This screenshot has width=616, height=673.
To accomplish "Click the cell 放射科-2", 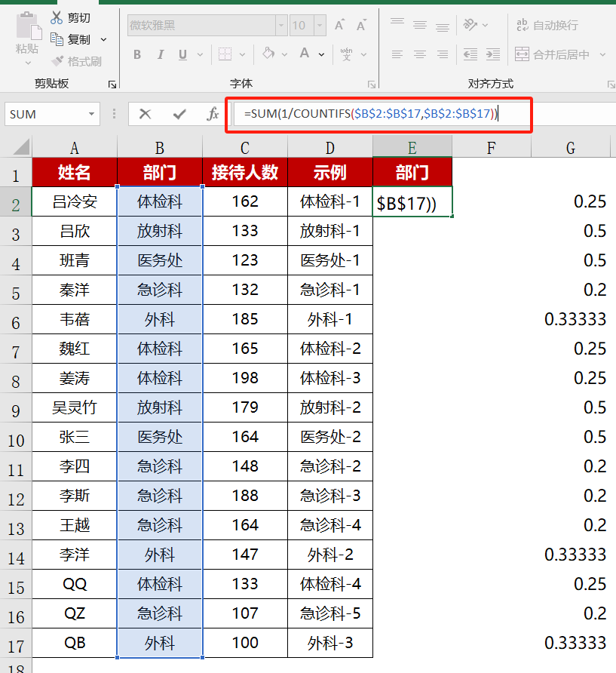I will (330, 407).
